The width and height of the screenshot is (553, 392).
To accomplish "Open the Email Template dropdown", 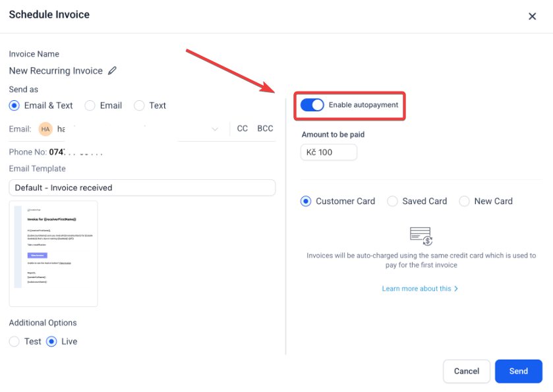I will tap(142, 188).
